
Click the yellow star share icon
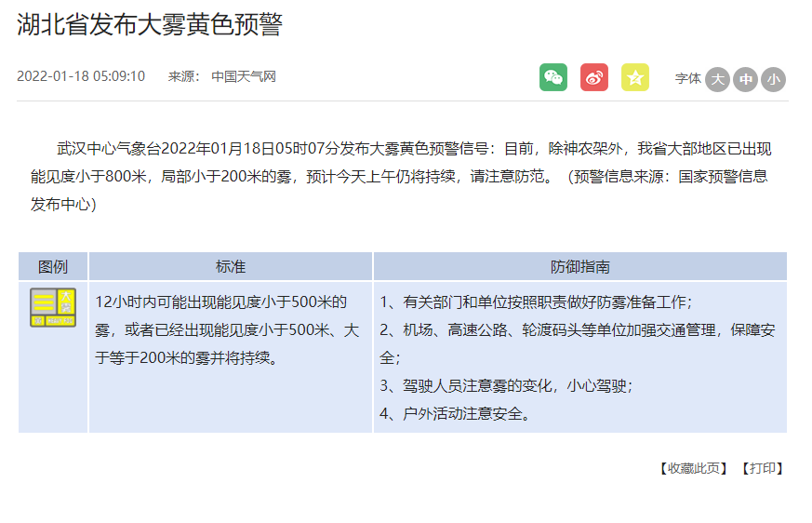(x=634, y=77)
